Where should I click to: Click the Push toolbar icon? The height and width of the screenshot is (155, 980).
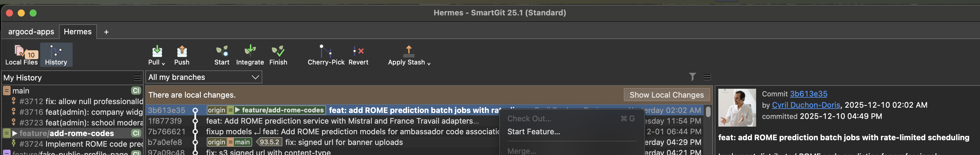[x=181, y=55]
